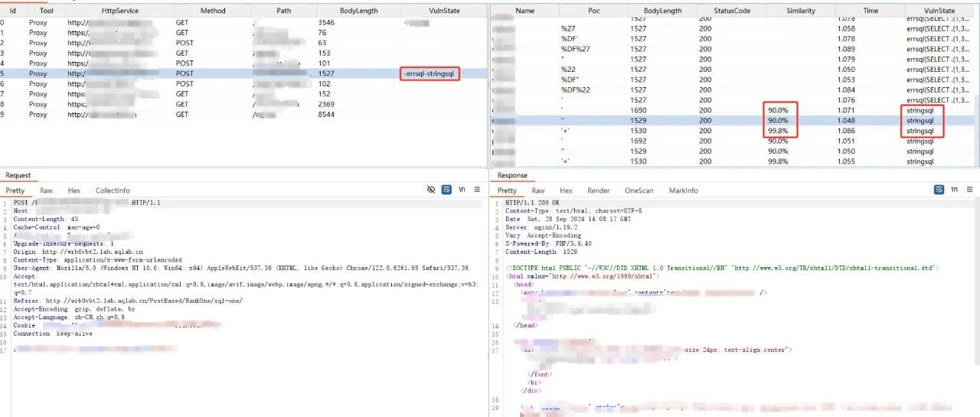Click 'Server: nginx/1.19.2' in the response
The height and width of the screenshot is (417, 980).
(541, 227)
